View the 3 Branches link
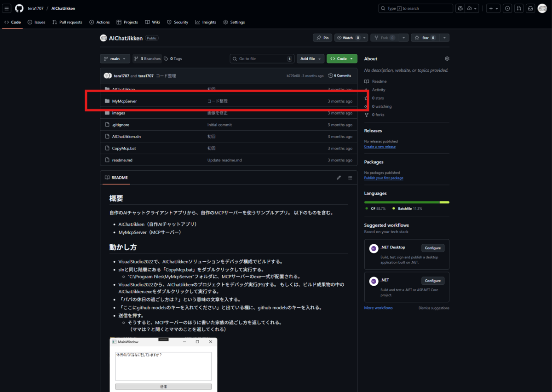 click(x=147, y=59)
